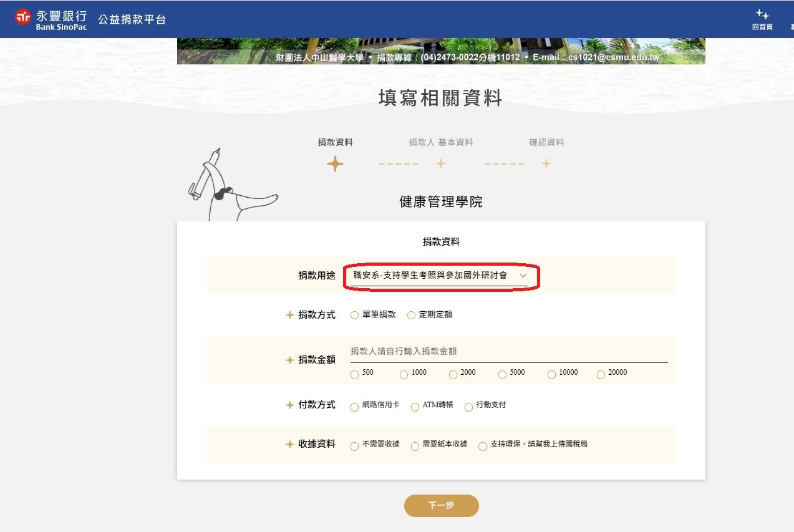Go to 回首頁 home sparkle icon

(x=762, y=14)
